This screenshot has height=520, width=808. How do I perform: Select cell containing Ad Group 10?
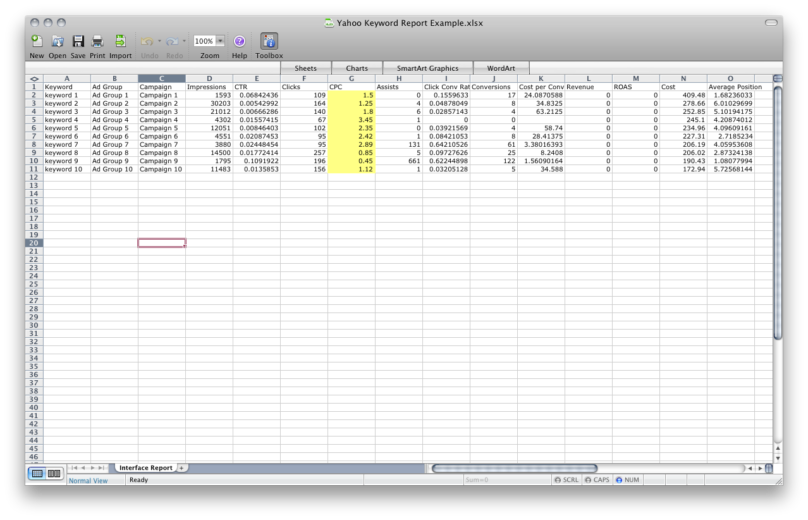pos(114,169)
